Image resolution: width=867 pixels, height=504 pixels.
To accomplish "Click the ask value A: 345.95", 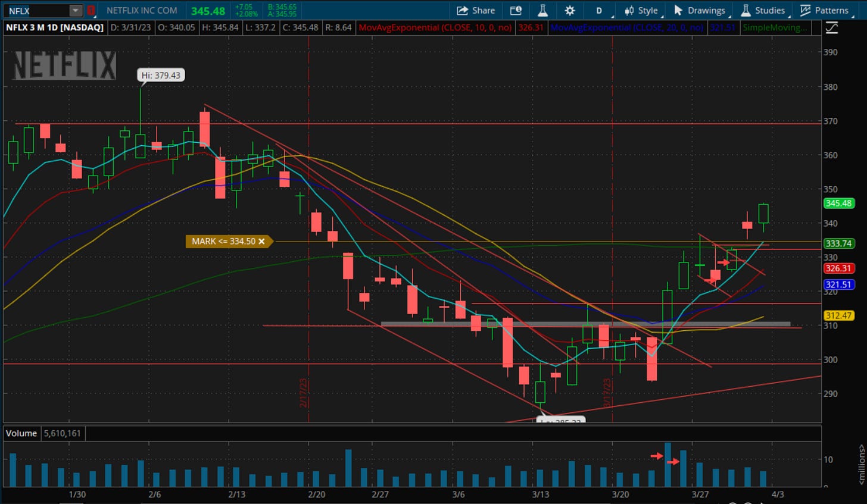I will [282, 14].
